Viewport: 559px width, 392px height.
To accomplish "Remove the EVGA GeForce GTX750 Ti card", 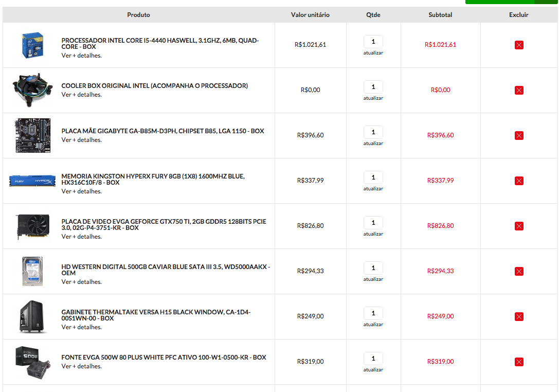I will [519, 226].
